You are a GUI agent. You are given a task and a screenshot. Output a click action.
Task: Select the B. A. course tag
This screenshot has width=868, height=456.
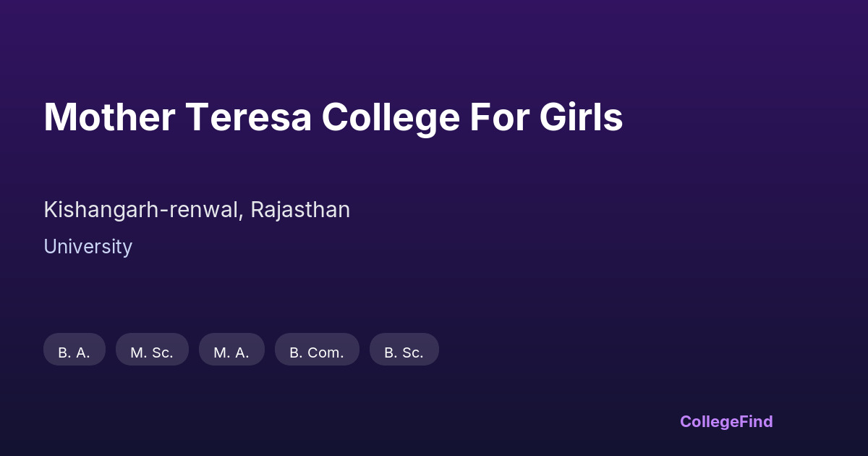coord(74,352)
